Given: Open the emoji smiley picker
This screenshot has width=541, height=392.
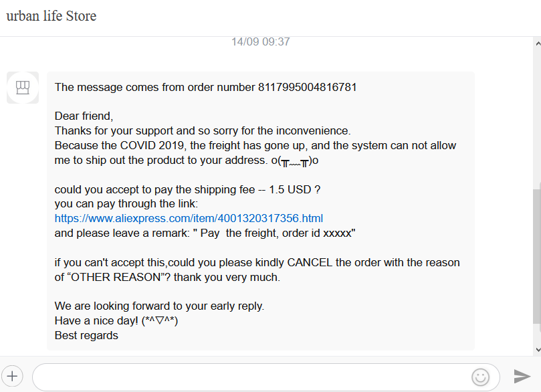Looking at the screenshot, I should click(480, 377).
